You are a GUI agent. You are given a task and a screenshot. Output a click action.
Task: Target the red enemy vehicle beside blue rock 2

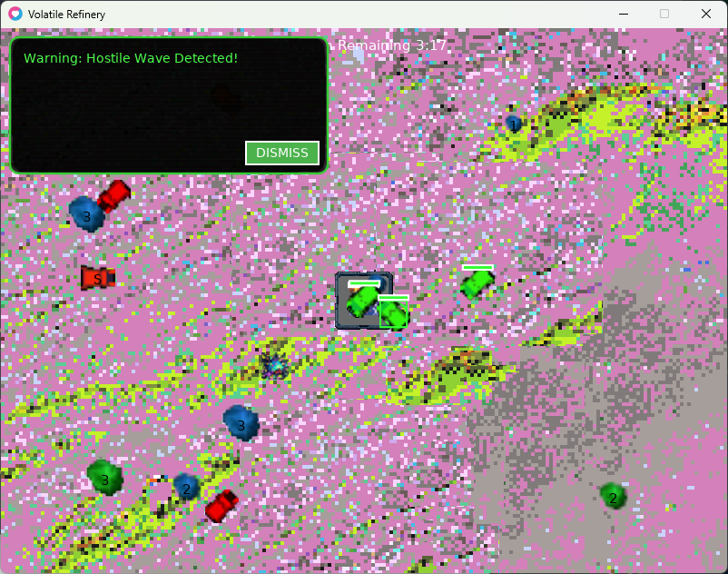point(221,506)
